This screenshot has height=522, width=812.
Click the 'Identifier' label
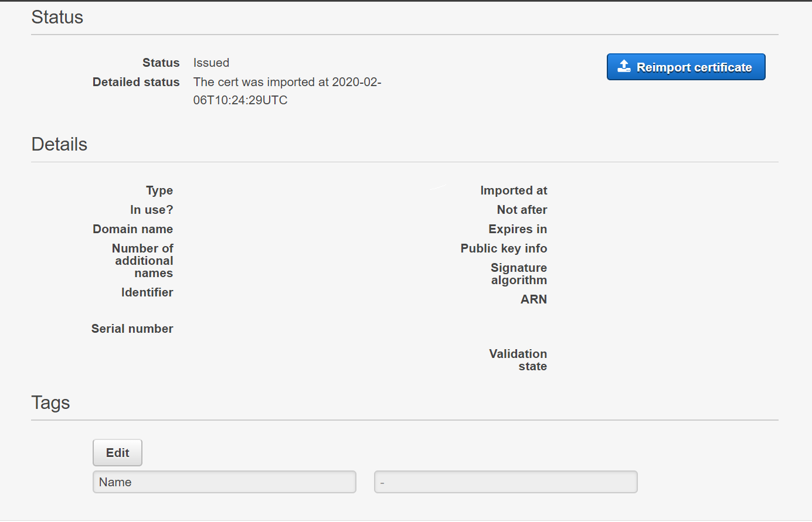tap(147, 292)
